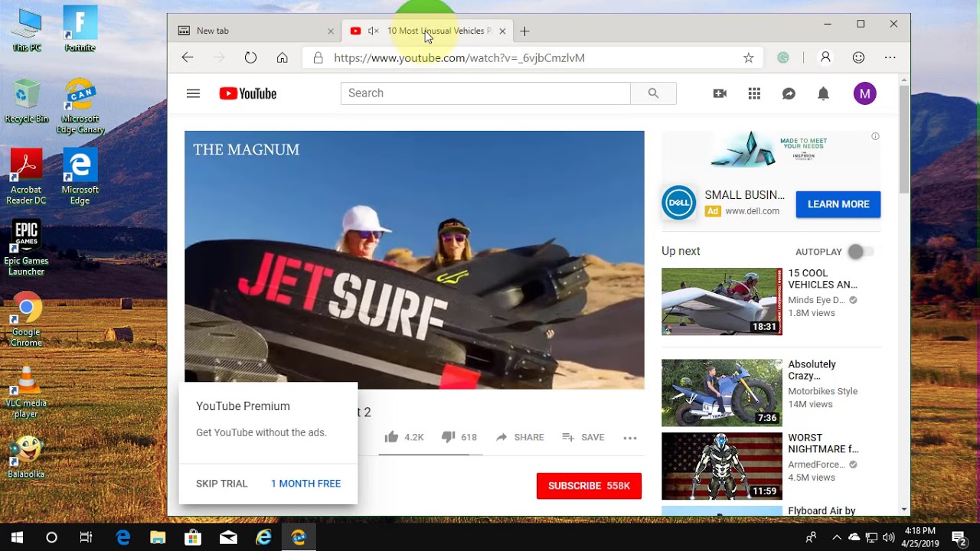Open VLC media player desktop icon
This screenshot has height=551, width=980.
[x=26, y=392]
